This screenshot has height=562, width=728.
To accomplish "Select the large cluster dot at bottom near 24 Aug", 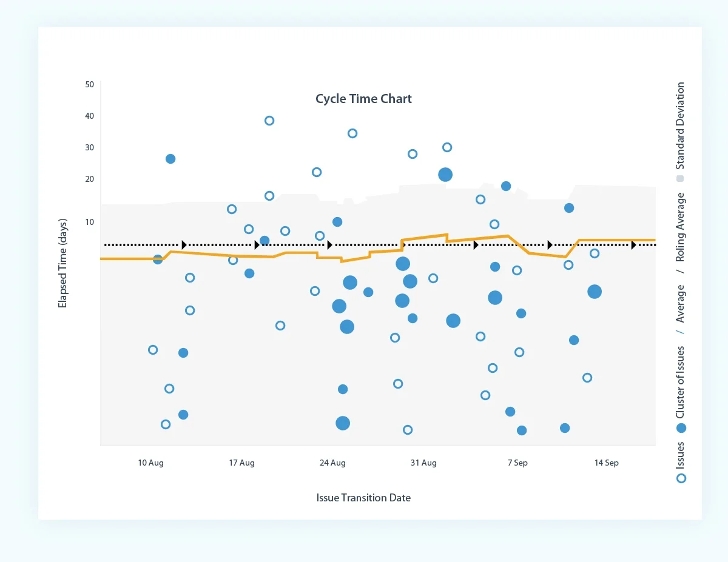I will click(x=343, y=423).
